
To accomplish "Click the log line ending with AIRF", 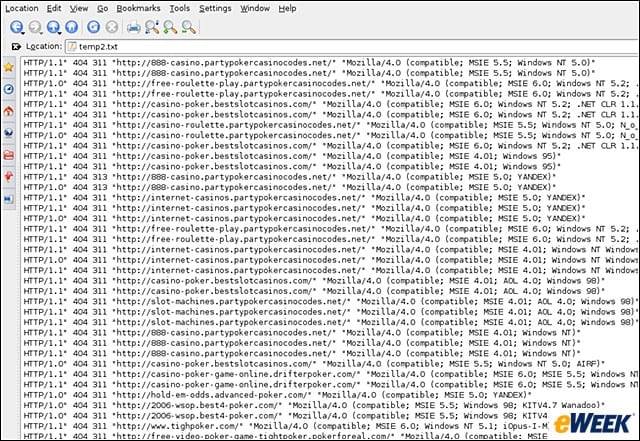I will coord(314,364).
